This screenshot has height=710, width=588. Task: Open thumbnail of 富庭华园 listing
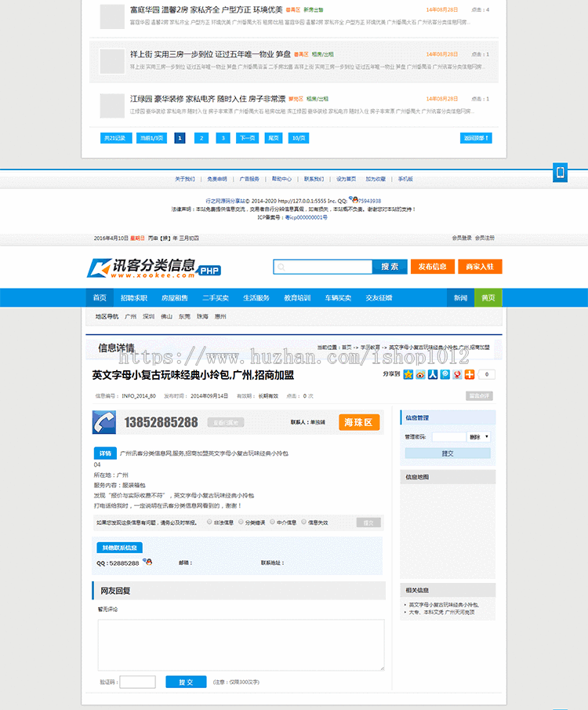112,16
